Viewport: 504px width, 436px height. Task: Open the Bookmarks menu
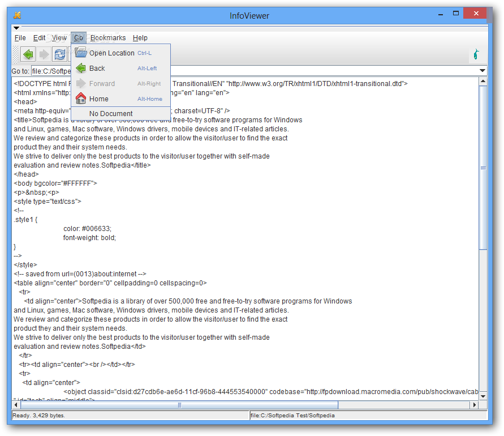tap(108, 38)
